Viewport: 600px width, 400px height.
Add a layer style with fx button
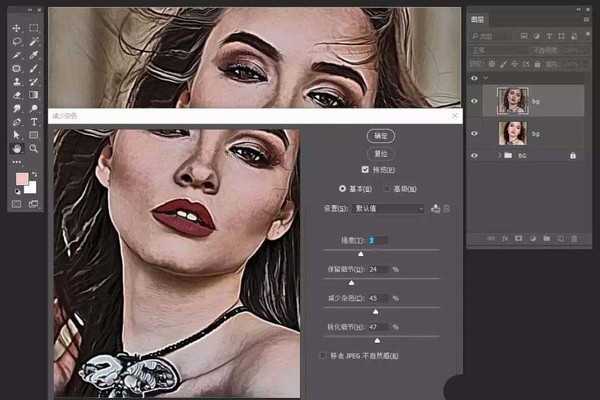coord(505,238)
